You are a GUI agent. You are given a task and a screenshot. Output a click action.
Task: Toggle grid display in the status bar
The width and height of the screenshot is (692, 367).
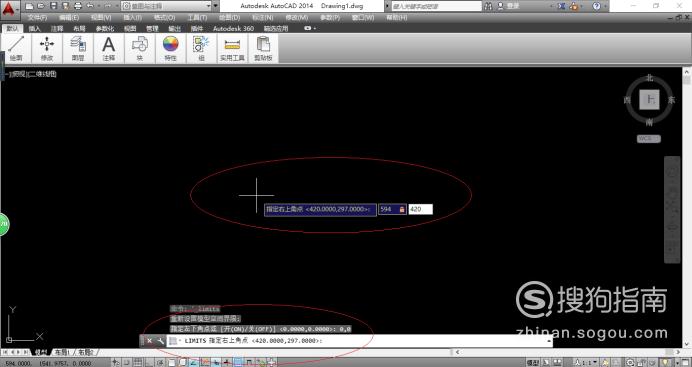(x=138, y=363)
